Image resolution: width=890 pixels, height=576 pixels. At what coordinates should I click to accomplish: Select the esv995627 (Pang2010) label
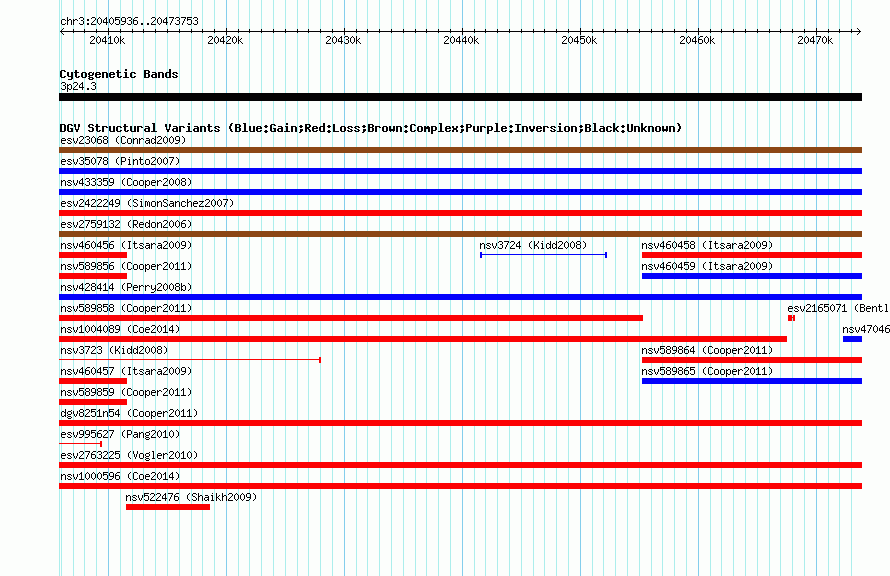click(120, 434)
